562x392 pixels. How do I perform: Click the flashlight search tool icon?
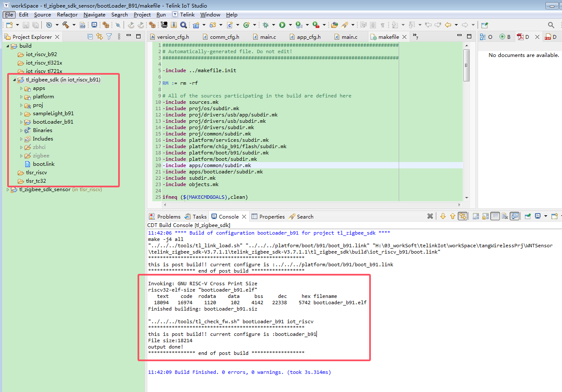345,25
